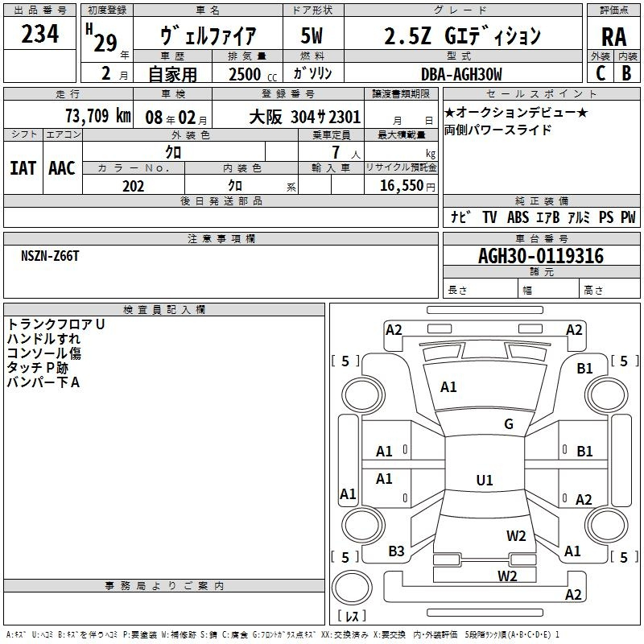This screenshot has height=644, width=644.
Task: Click the shift type IAT
Action: pos(23,168)
